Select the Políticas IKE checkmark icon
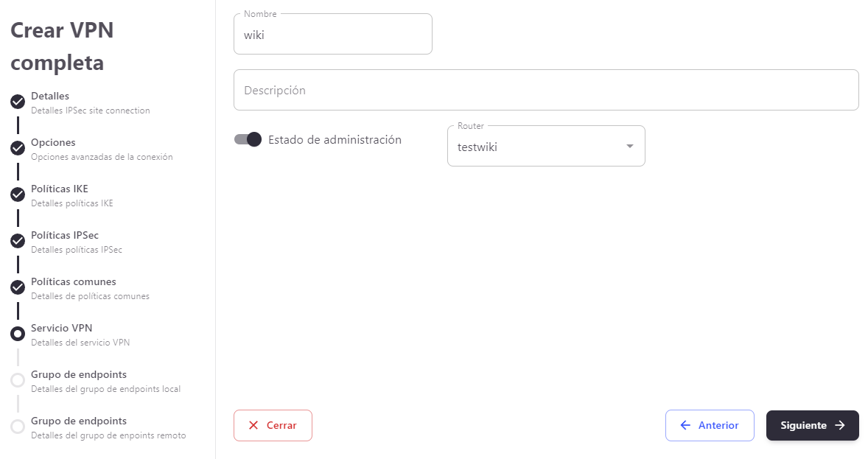This screenshot has width=868, height=459. pos(18,195)
